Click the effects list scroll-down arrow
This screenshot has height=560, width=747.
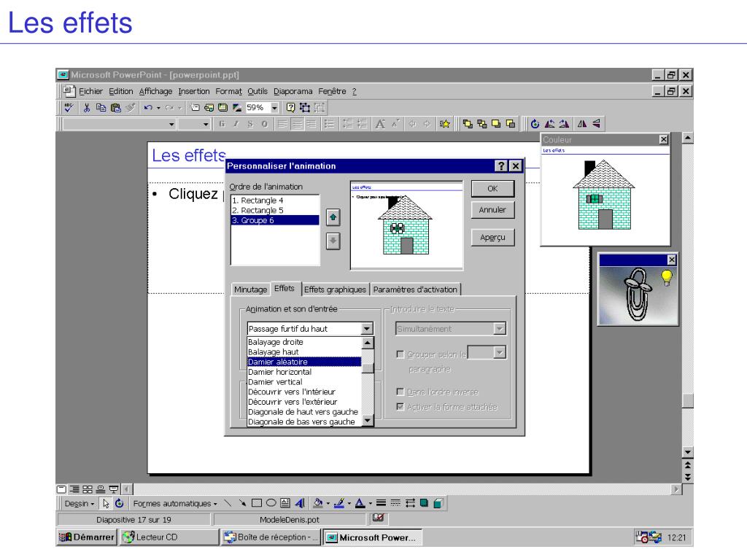point(368,421)
